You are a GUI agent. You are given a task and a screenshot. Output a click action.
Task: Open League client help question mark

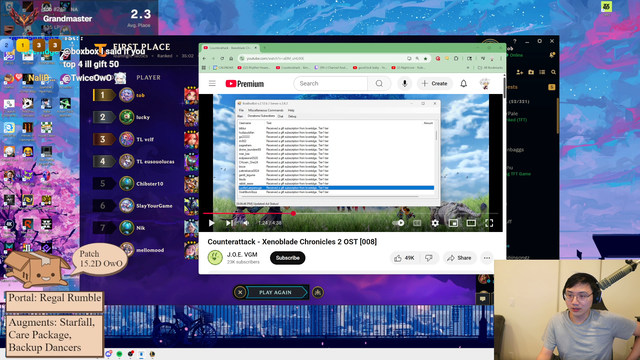tap(515, 41)
